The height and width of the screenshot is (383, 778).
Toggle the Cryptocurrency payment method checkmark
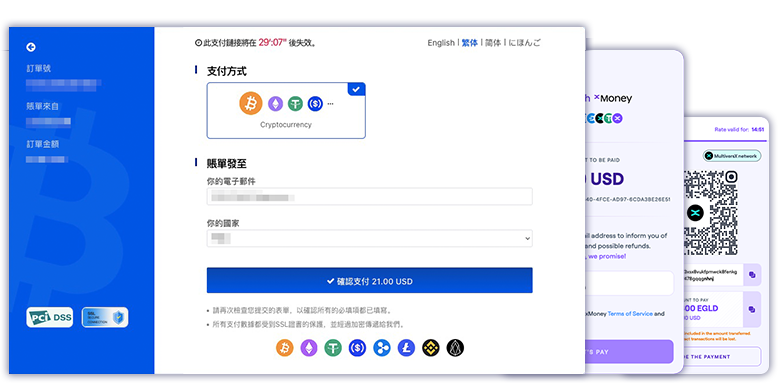point(356,89)
